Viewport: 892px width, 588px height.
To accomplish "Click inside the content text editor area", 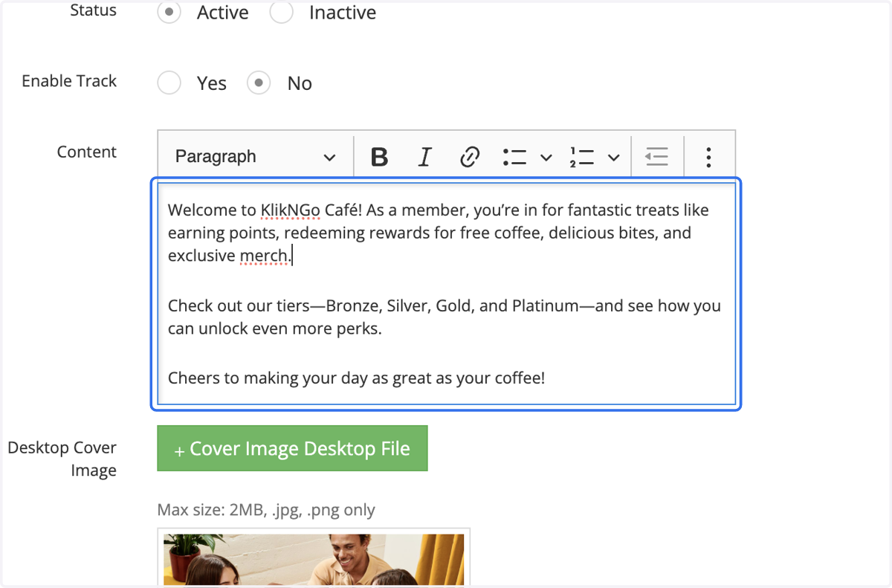I will [446, 294].
